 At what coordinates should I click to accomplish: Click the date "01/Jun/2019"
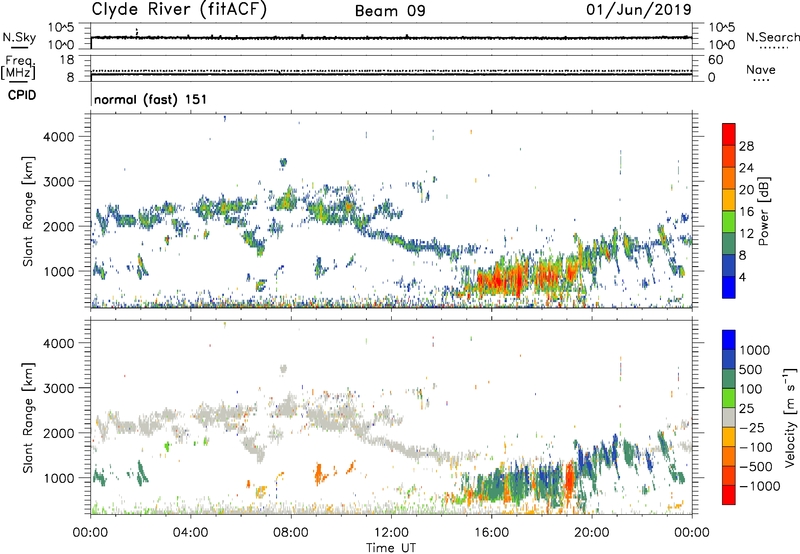pyautogui.click(x=639, y=9)
